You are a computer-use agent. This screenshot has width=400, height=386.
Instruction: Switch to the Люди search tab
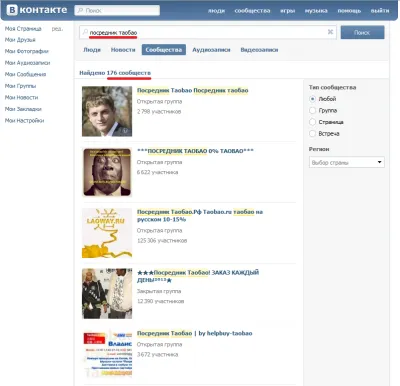tap(92, 50)
